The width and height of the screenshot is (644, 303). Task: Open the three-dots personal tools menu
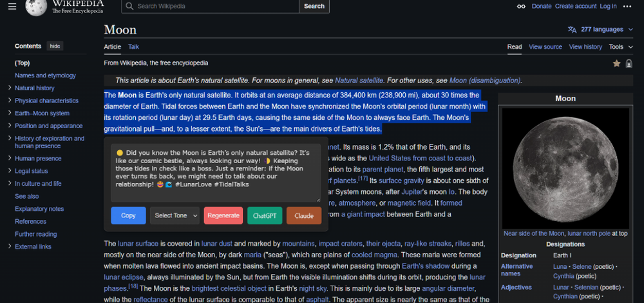tap(627, 6)
